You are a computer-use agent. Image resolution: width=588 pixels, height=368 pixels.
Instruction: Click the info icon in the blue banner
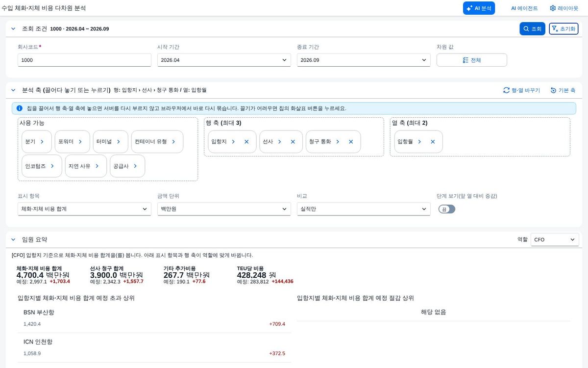19,108
